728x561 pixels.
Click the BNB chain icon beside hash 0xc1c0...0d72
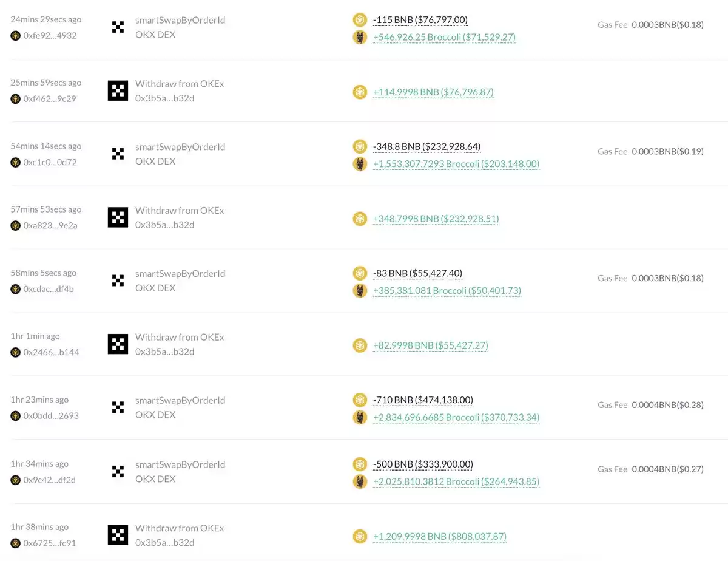pyautogui.click(x=15, y=162)
